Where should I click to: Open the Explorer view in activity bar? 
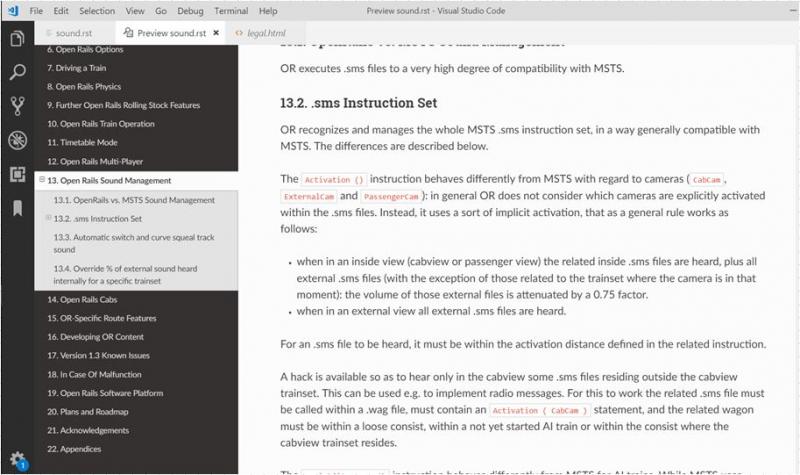point(17,38)
